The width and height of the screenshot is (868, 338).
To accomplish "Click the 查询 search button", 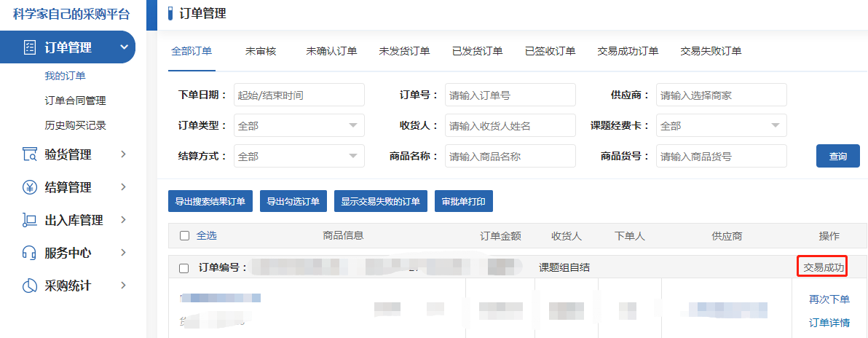I will [837, 156].
